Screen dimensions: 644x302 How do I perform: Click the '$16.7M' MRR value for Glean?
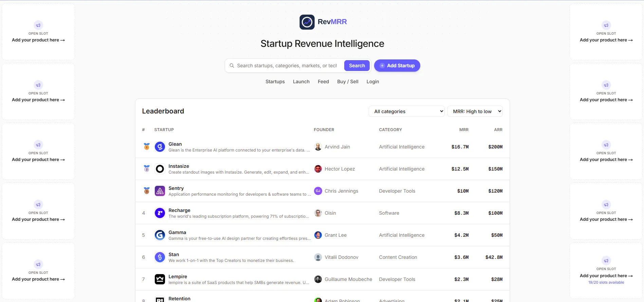point(460,147)
